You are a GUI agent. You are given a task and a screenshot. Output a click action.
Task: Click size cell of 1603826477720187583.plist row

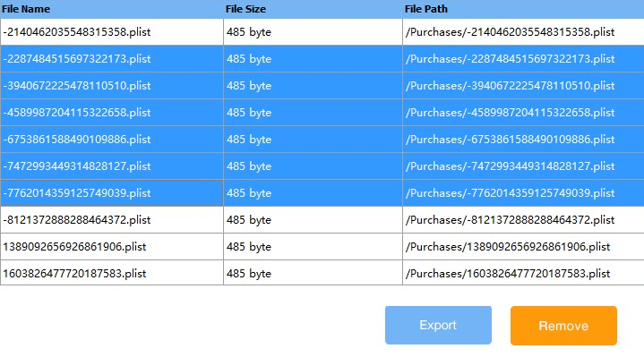tap(313, 273)
